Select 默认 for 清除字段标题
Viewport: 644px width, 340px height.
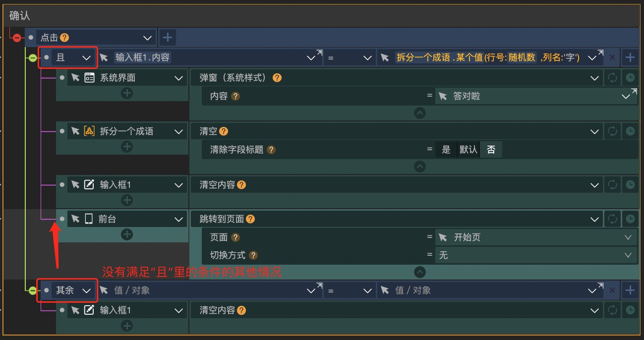coord(468,149)
